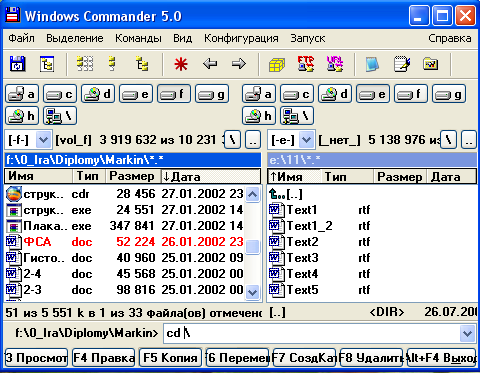Open the Файл menu
This screenshot has height=373, width=480.
click(x=21, y=38)
